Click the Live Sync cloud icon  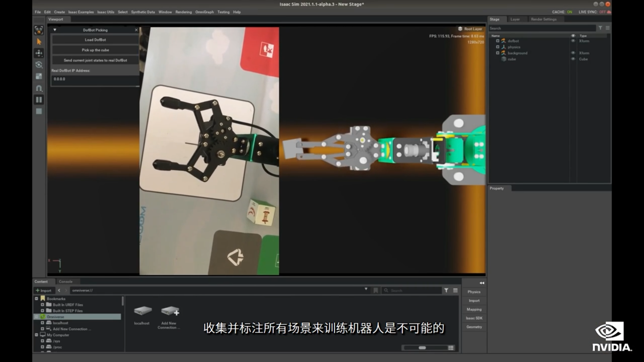[x=609, y=12]
